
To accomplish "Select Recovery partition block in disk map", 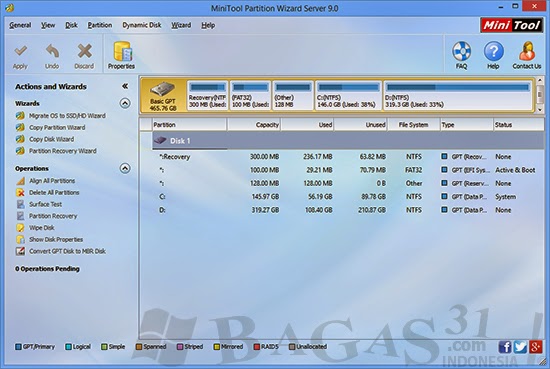I will point(207,95).
